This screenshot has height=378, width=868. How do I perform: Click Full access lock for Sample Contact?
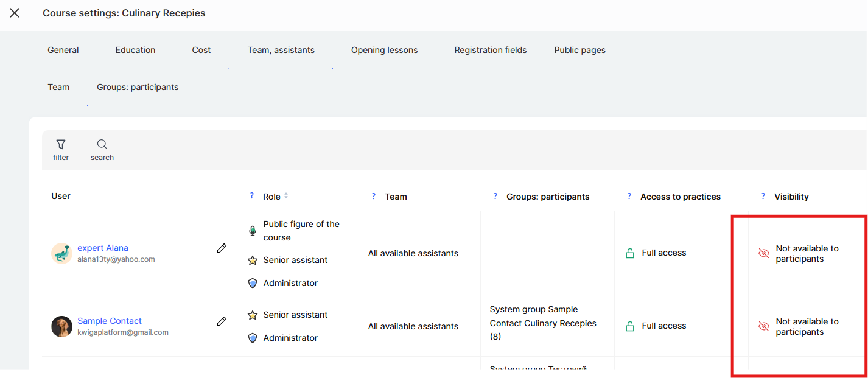tap(630, 326)
